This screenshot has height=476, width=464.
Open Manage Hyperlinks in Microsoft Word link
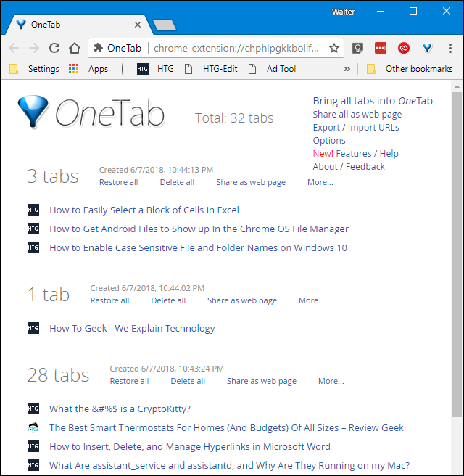[x=190, y=446]
